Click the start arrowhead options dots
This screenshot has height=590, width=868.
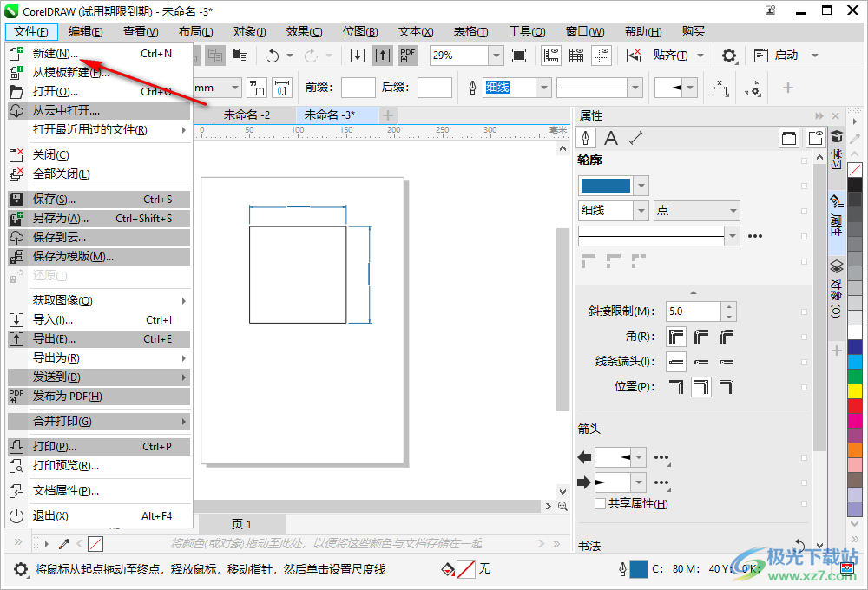661,458
